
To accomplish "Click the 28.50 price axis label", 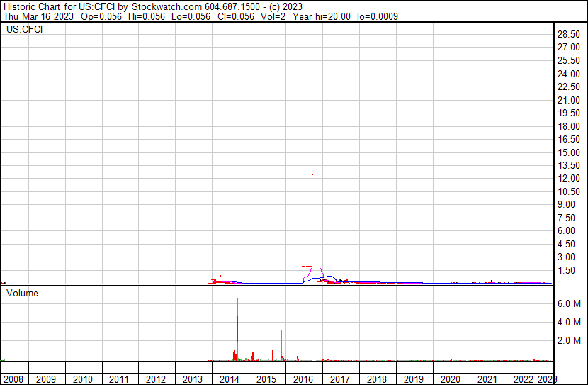I will click(570, 35).
